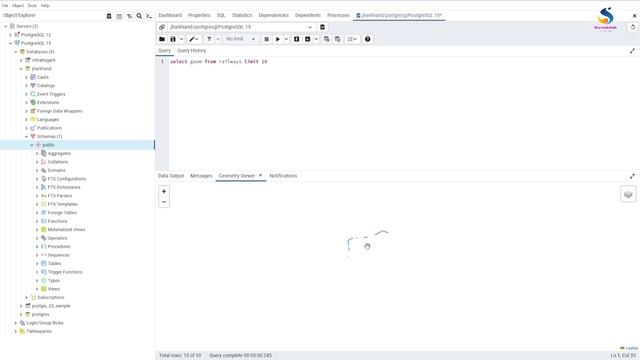Zoom in on the geometry map
The image size is (640, 360).
(164, 191)
